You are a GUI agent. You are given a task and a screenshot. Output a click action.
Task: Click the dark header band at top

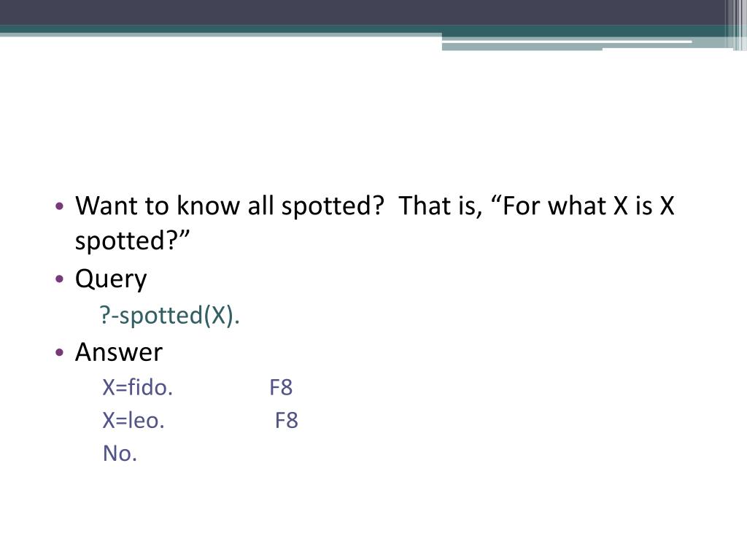362,12
